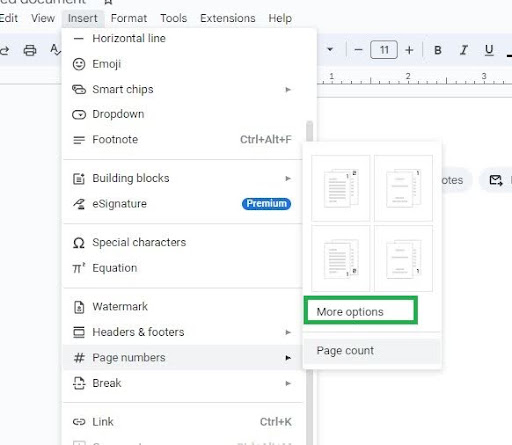512x445 pixels.
Task: Click the Dropdown icon in Insert menu
Action: [79, 114]
